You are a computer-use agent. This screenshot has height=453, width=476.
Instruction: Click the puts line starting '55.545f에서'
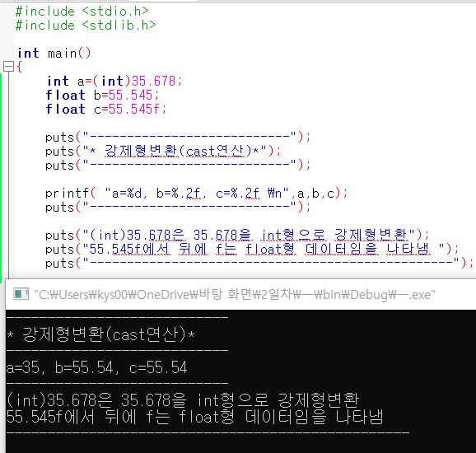(x=252, y=249)
